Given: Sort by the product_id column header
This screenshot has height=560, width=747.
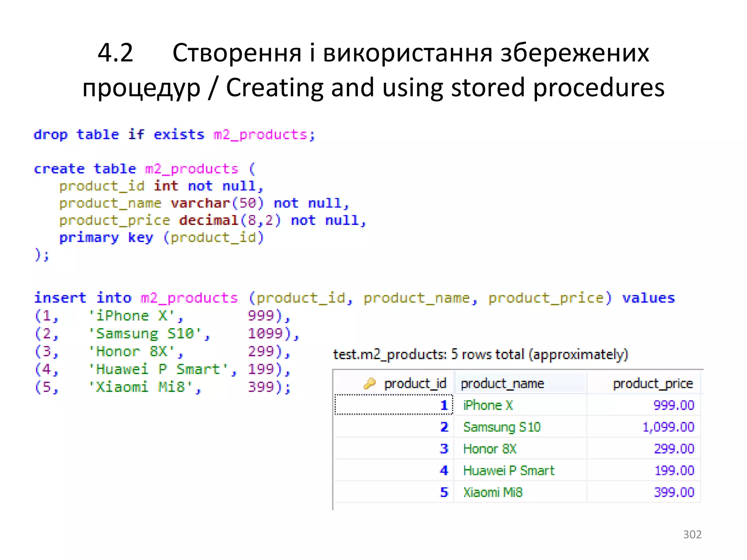Looking at the screenshot, I should pos(394,383).
